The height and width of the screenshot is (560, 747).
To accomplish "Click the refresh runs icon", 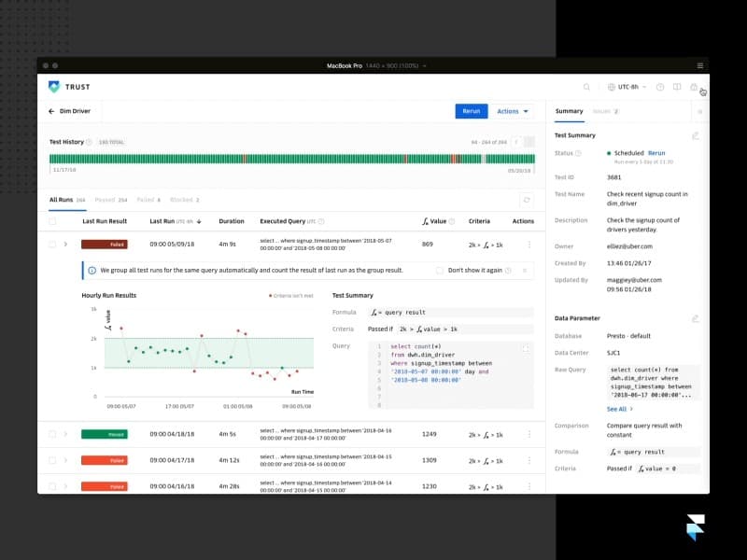I will (x=527, y=200).
